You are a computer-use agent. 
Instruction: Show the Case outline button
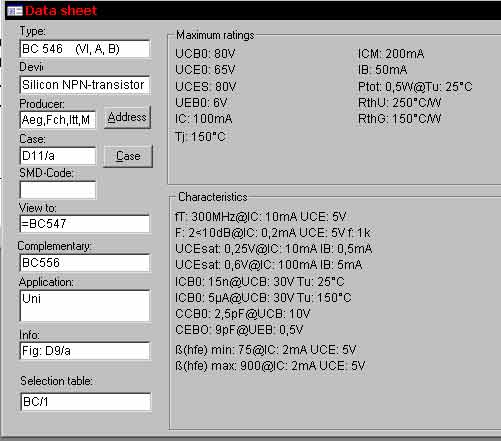coord(128,156)
